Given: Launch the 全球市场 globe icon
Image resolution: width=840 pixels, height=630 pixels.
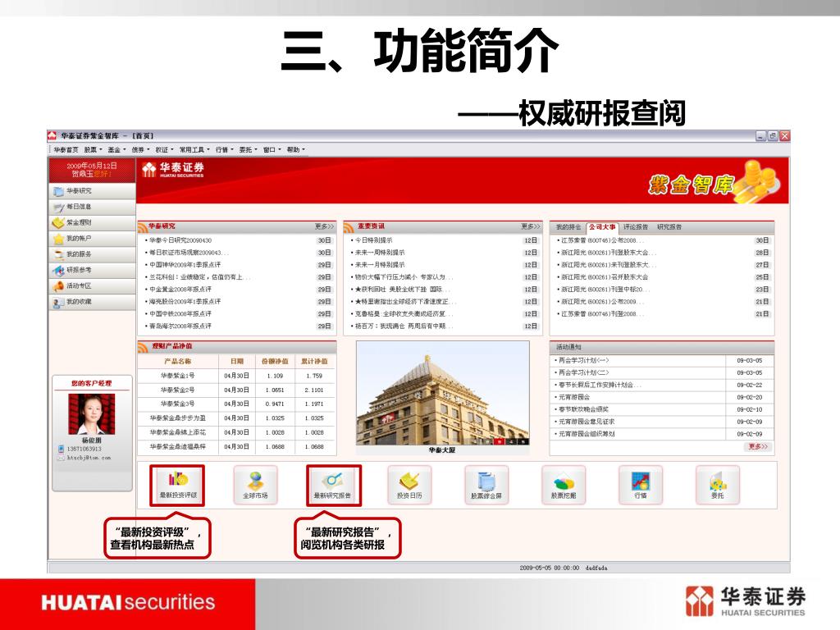Looking at the screenshot, I should click(x=255, y=486).
